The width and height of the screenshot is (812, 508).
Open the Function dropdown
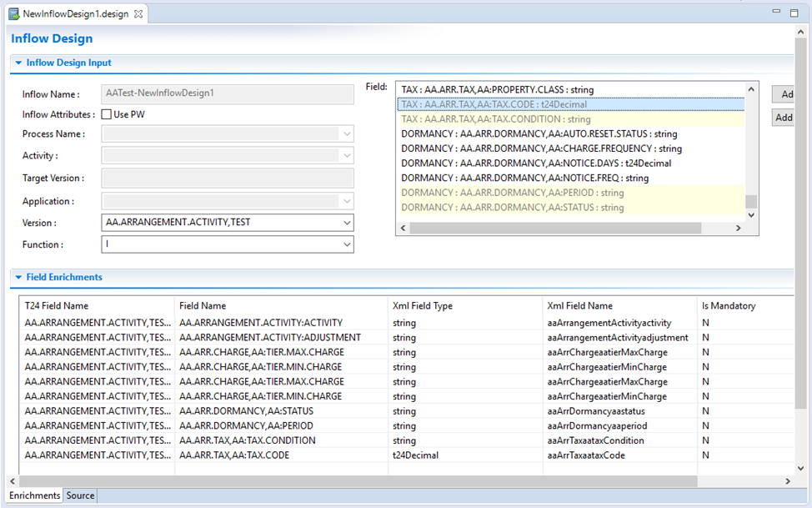pyautogui.click(x=346, y=244)
